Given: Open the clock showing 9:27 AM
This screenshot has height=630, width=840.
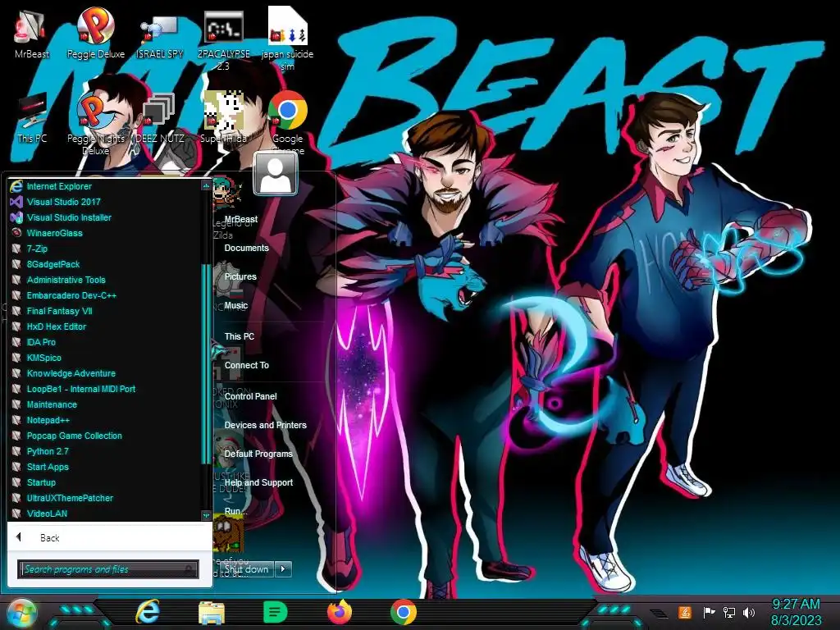Looking at the screenshot, I should coord(796,612).
